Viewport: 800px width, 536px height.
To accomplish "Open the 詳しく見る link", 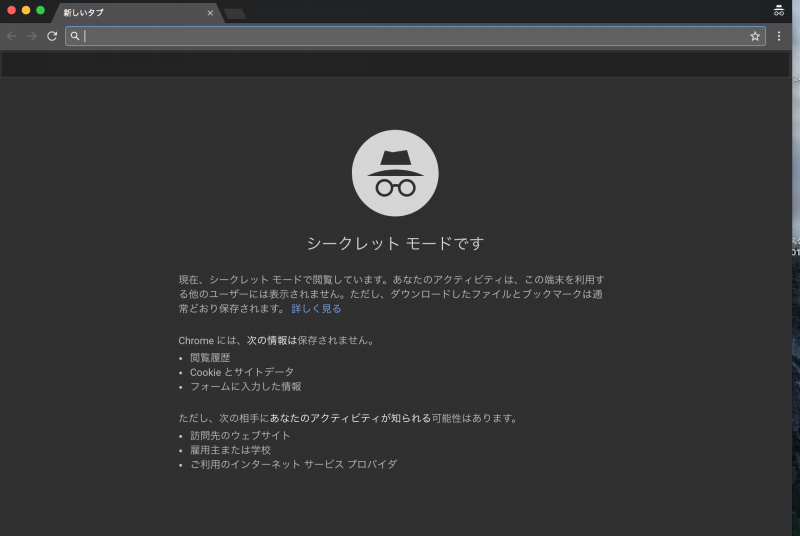I will click(316, 309).
